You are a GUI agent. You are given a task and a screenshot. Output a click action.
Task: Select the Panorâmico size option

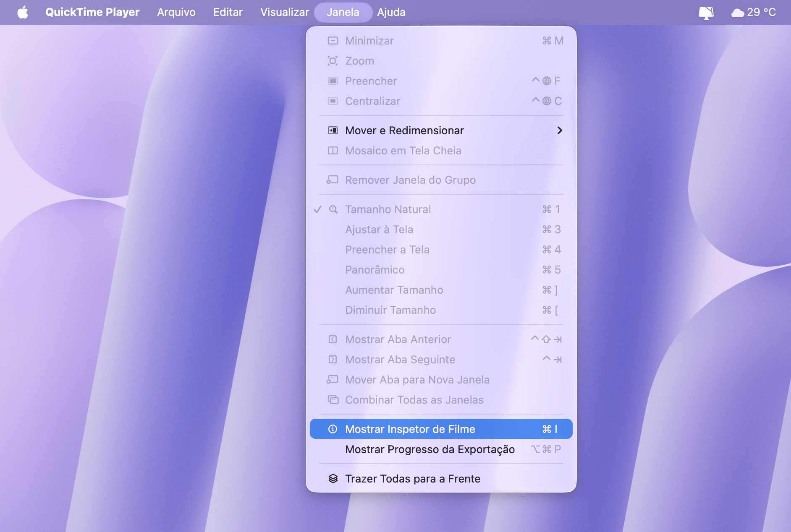375,270
